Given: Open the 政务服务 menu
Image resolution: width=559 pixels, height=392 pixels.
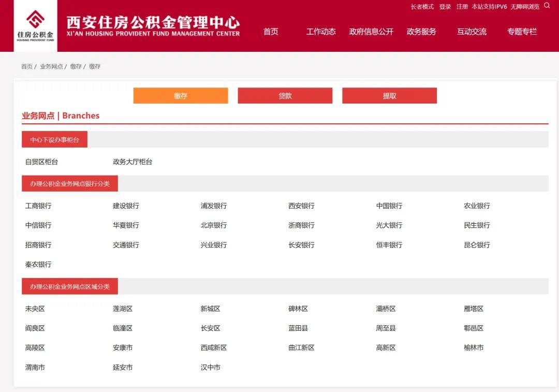Looking at the screenshot, I should pos(422,32).
